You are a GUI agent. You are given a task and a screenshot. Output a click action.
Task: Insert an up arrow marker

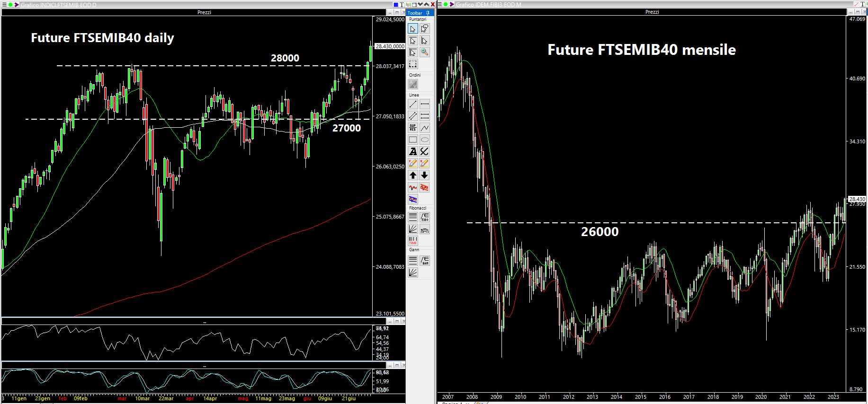click(413, 175)
